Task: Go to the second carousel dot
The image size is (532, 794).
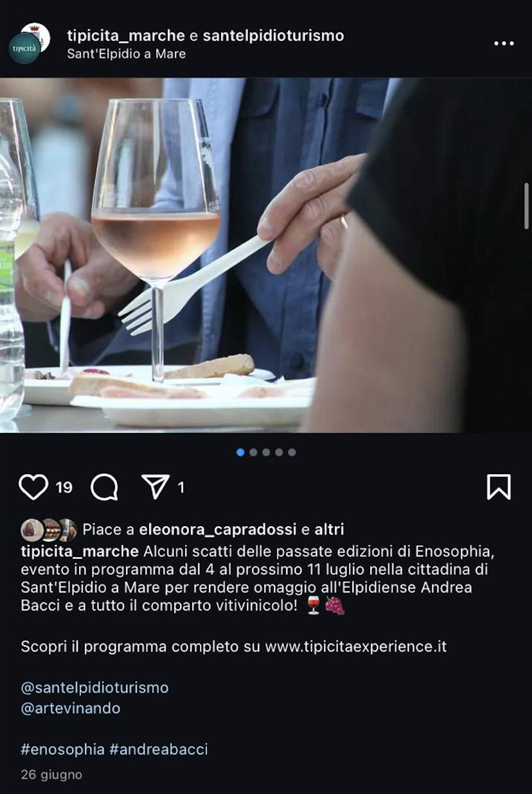Action: click(x=253, y=452)
